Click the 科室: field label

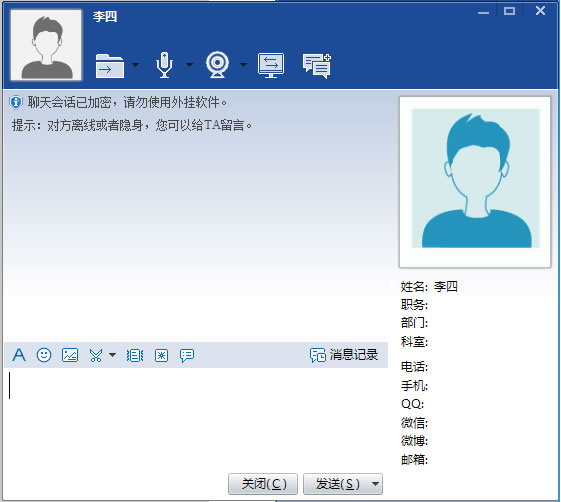pos(414,342)
